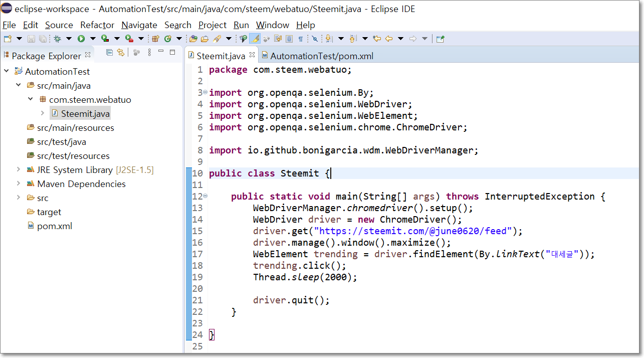Open the New dropdown arrow
The image size is (644, 358).
(x=19, y=39)
